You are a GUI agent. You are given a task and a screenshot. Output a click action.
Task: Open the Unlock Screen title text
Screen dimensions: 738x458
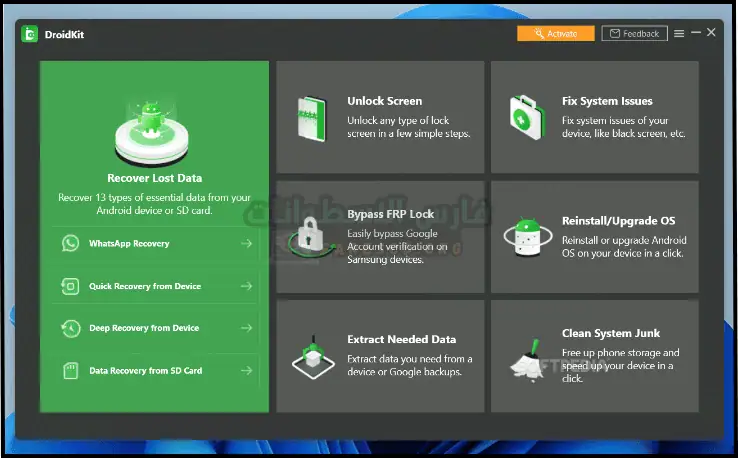[384, 101]
